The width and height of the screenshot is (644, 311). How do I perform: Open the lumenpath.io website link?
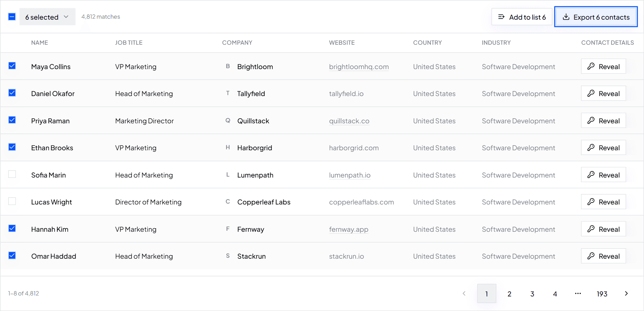[350, 175]
